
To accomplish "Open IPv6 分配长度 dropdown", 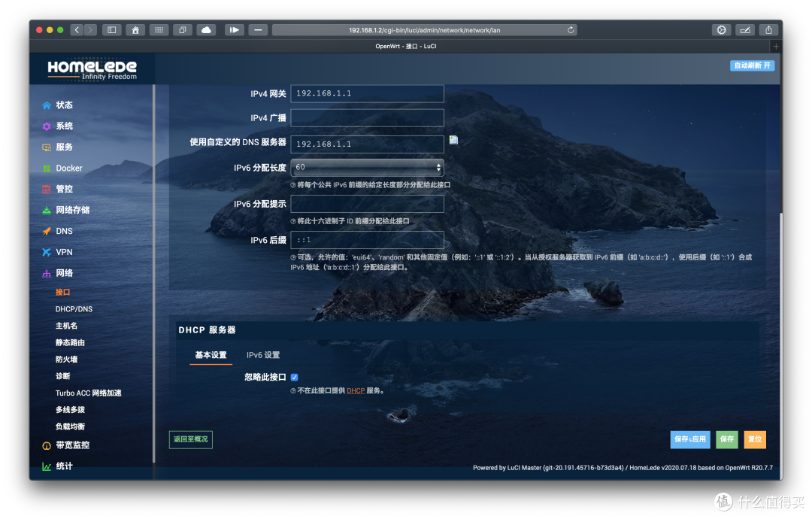I will 367,168.
